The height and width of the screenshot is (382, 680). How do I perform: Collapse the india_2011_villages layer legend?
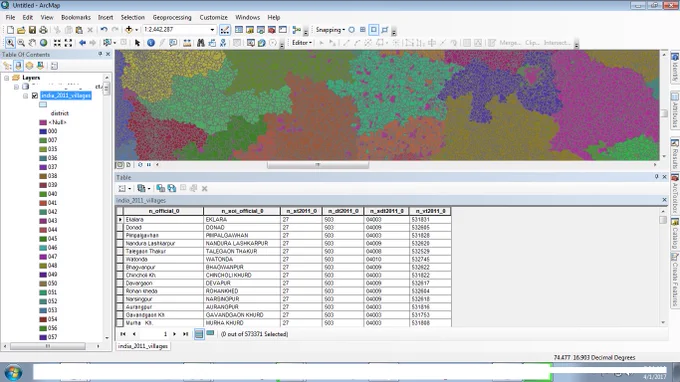click(x=26, y=96)
